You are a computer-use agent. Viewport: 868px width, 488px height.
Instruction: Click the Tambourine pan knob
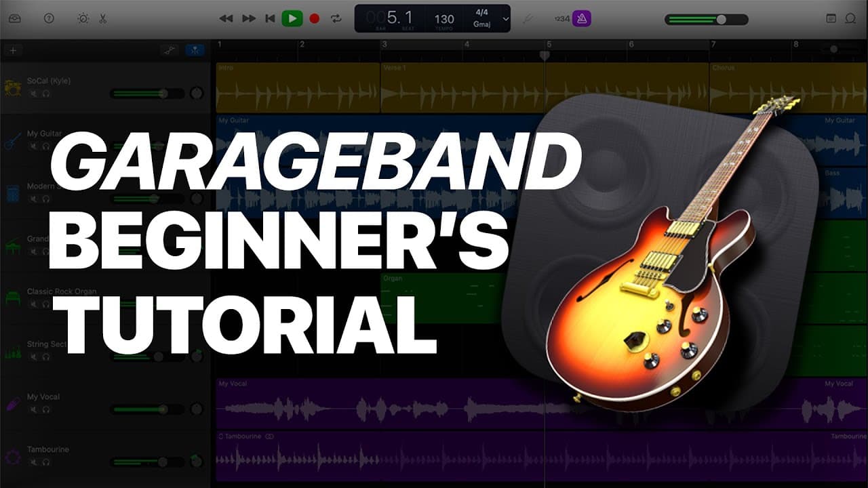197,462
